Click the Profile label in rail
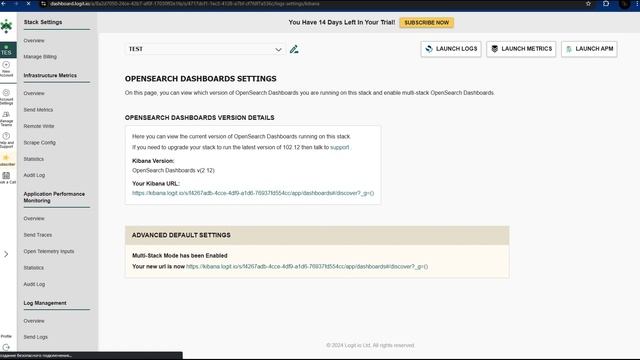 pos(6,336)
